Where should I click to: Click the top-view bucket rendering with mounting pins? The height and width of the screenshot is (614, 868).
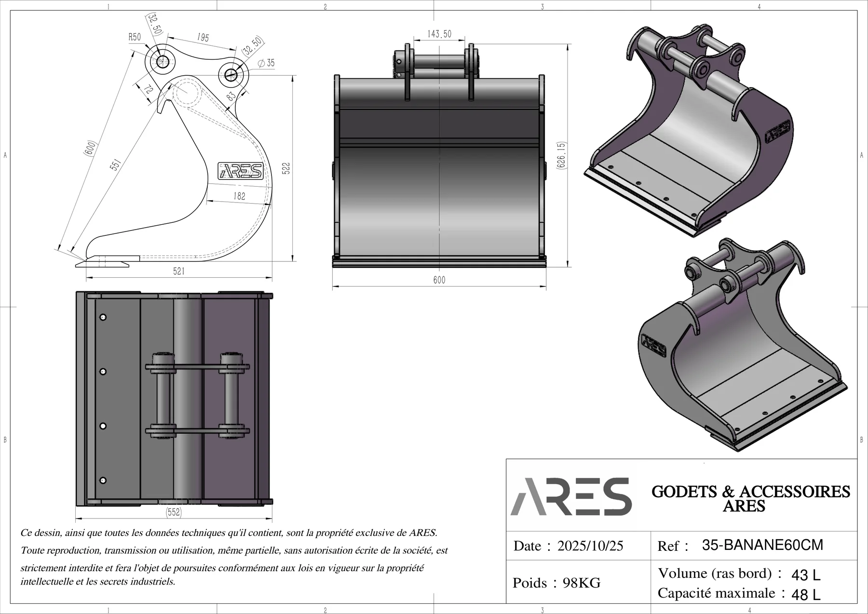[x=175, y=398]
